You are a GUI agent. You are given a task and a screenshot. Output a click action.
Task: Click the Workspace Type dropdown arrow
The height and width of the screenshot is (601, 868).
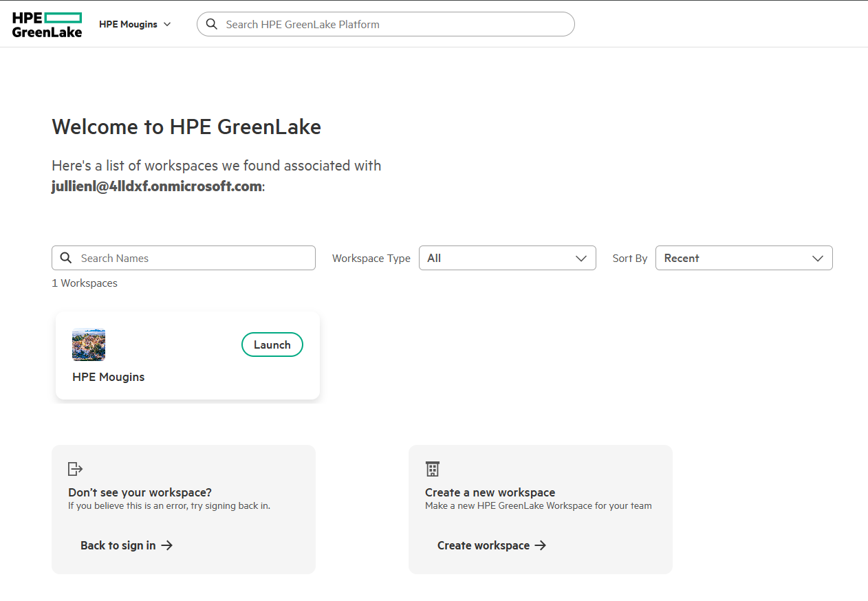pyautogui.click(x=581, y=259)
